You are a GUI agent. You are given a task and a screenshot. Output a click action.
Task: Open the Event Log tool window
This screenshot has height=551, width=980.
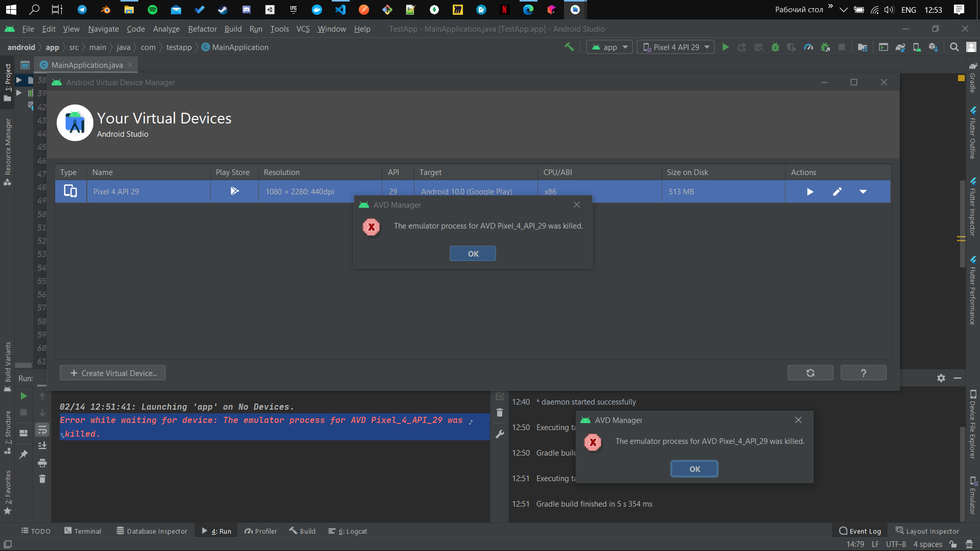[860, 531]
